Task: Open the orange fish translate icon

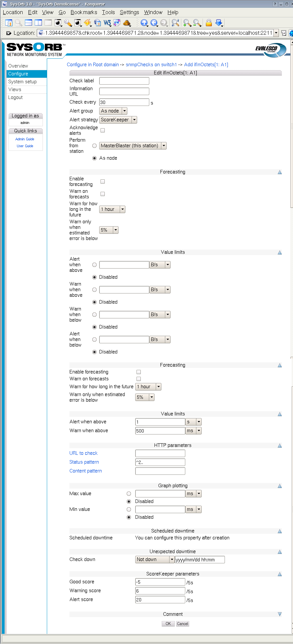Action: [88, 23]
